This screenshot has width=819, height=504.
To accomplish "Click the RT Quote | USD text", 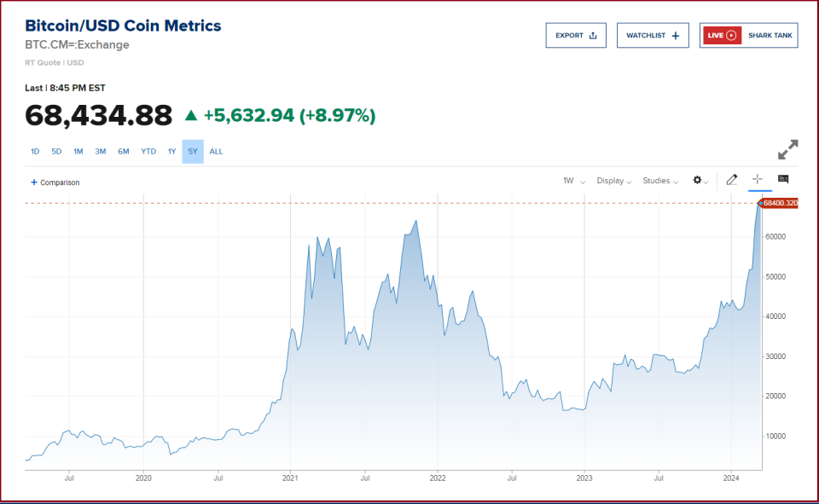I will point(55,62).
